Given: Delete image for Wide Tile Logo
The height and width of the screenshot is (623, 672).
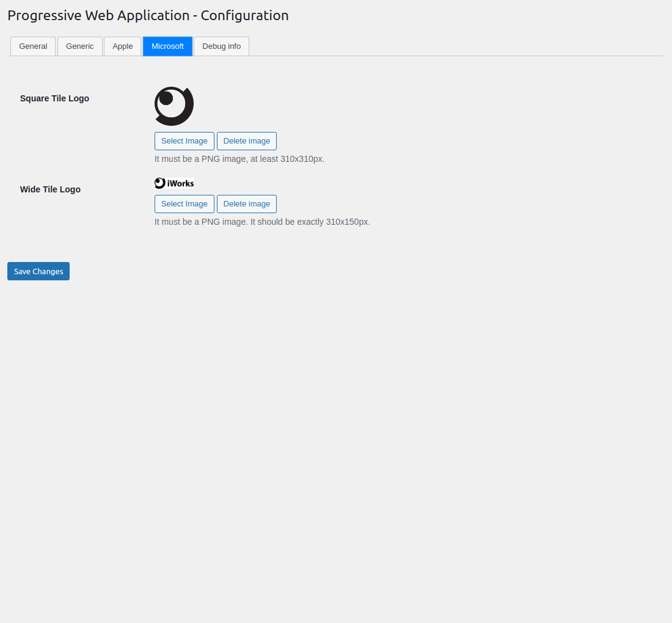Looking at the screenshot, I should click(x=247, y=204).
